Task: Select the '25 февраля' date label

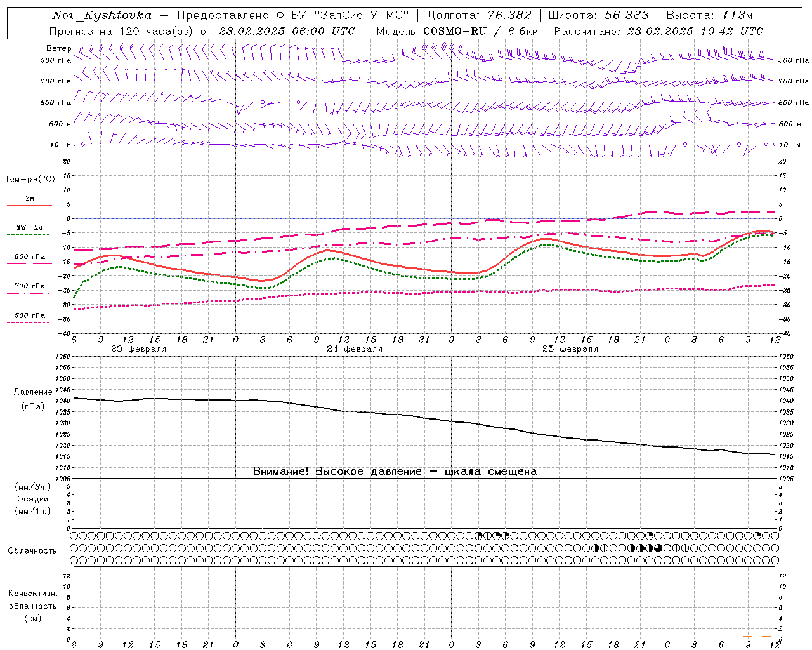Action: (x=570, y=349)
